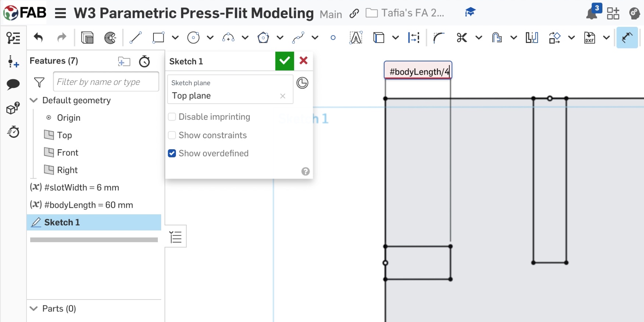644x322 pixels.
Task: Select the Mirror tool
Action: click(x=532, y=37)
